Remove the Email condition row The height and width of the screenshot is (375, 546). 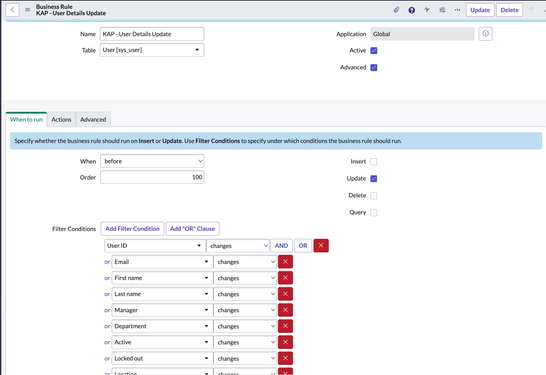[285, 261]
